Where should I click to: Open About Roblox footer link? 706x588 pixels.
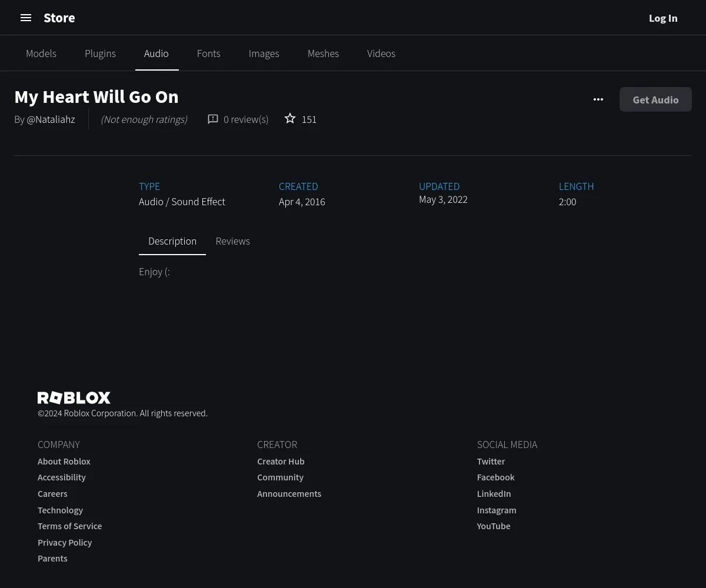[x=64, y=462]
